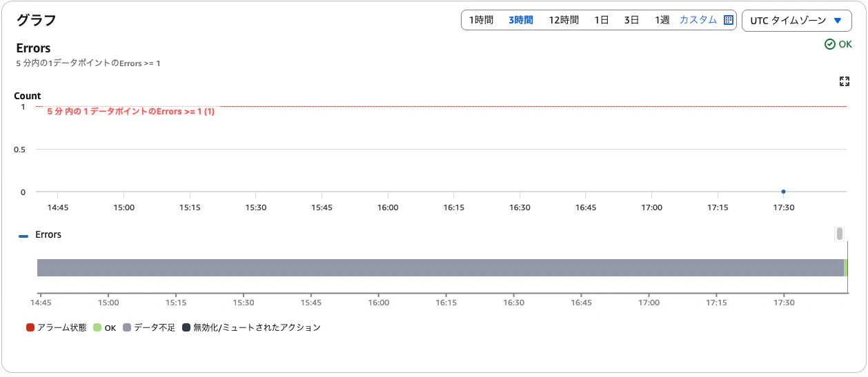
Task: Click the calendar icon beside カスタム
Action: pos(728,20)
